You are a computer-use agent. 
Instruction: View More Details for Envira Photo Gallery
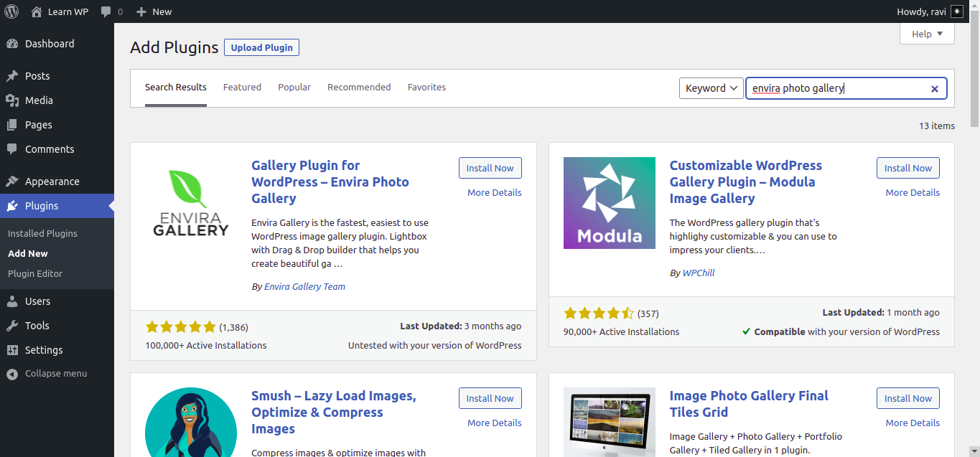(495, 192)
